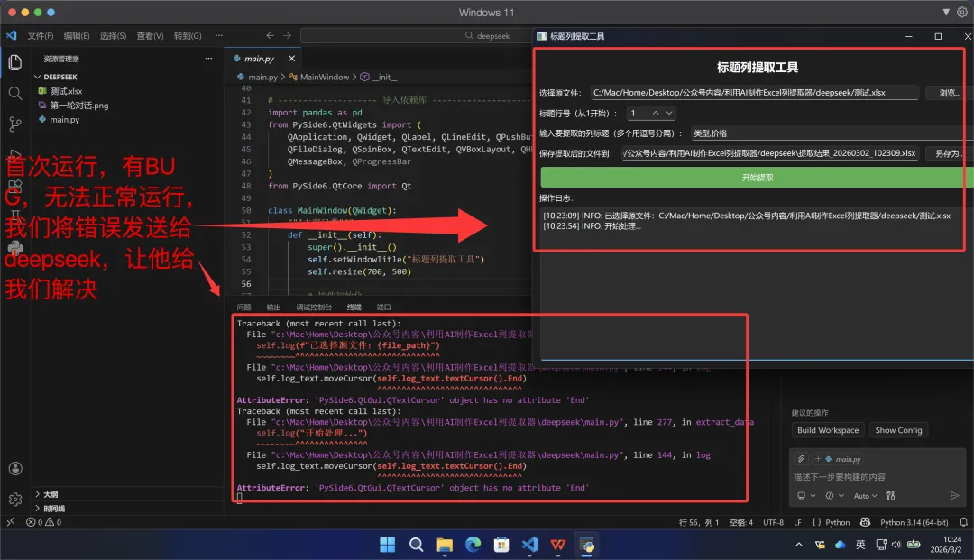
Task: Open Microsoft Store from the taskbar
Action: click(x=501, y=545)
